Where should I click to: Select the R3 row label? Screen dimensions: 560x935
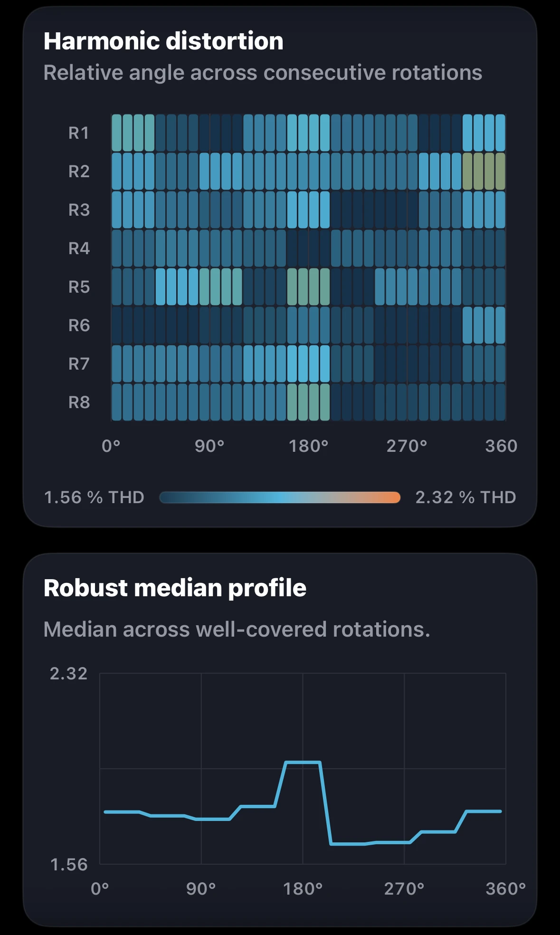tap(79, 210)
